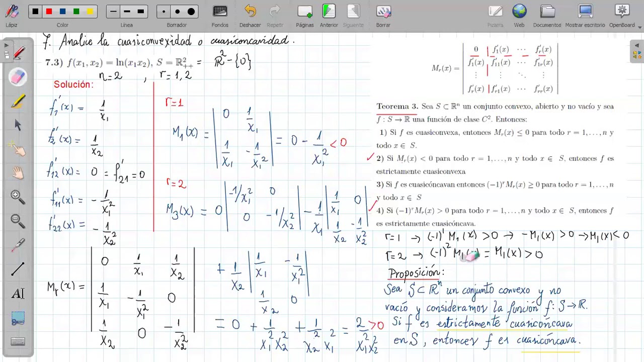Select the text writing tool

tap(18, 294)
